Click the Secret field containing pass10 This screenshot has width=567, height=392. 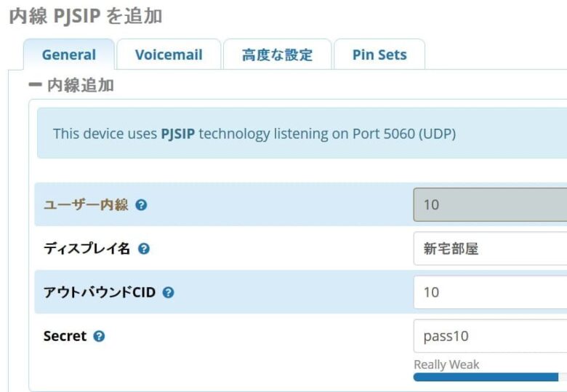pos(490,336)
